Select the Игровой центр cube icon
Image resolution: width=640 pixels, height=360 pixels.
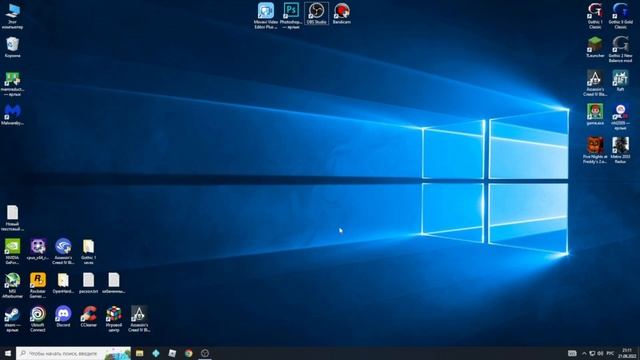[x=113, y=319]
